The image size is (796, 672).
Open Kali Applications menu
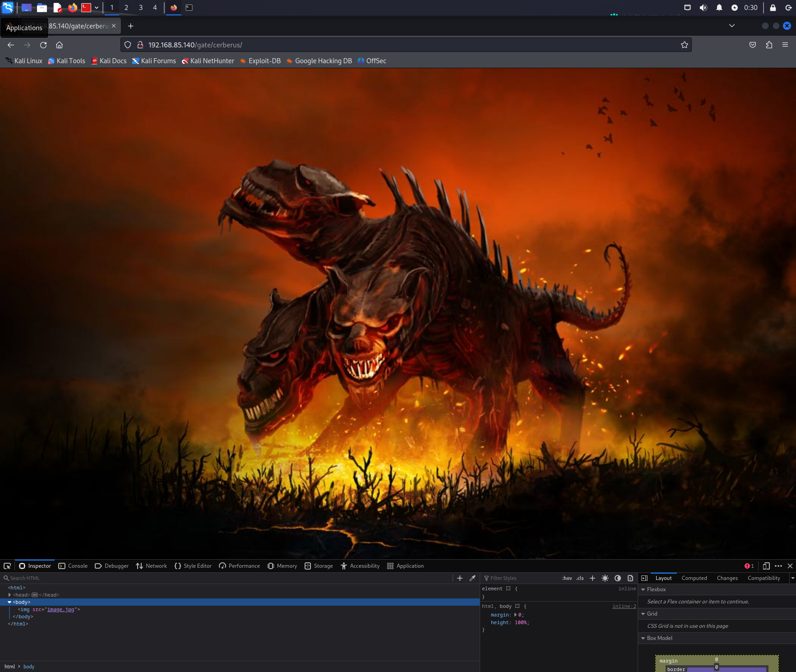tap(8, 8)
